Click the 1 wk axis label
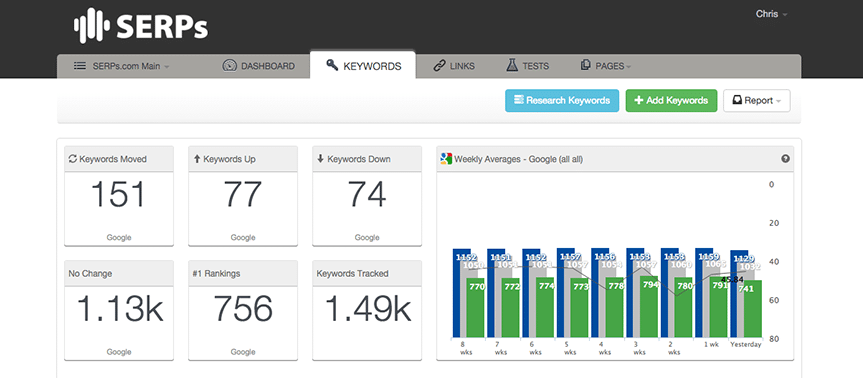The height and width of the screenshot is (378, 863). [712, 345]
